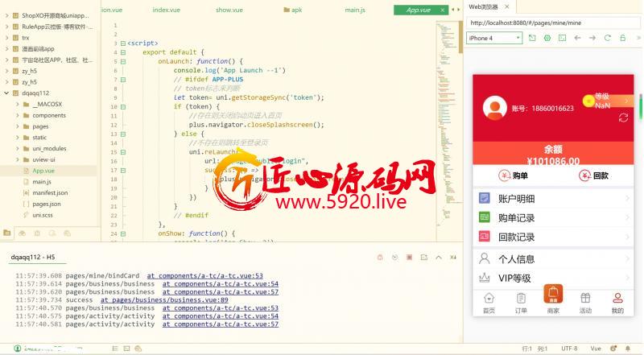Switch to the apk editor tab
The width and height of the screenshot is (644, 355).
tap(293, 10)
